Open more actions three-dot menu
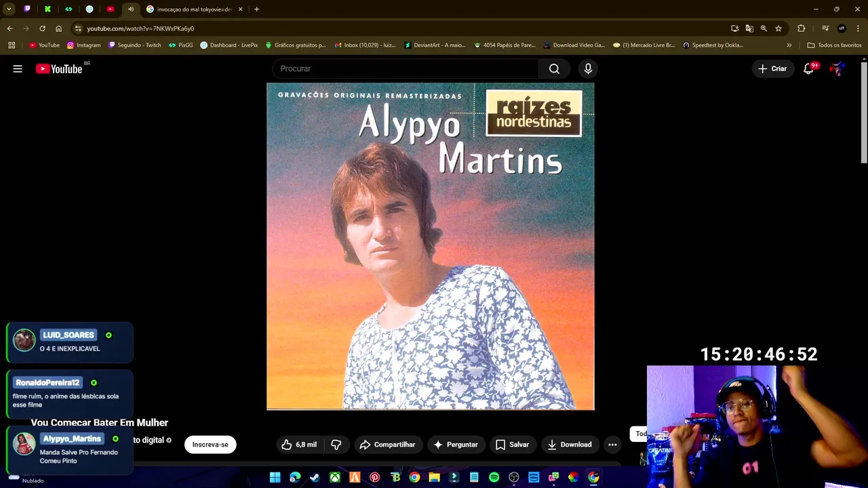Image resolution: width=868 pixels, height=488 pixels. (612, 445)
